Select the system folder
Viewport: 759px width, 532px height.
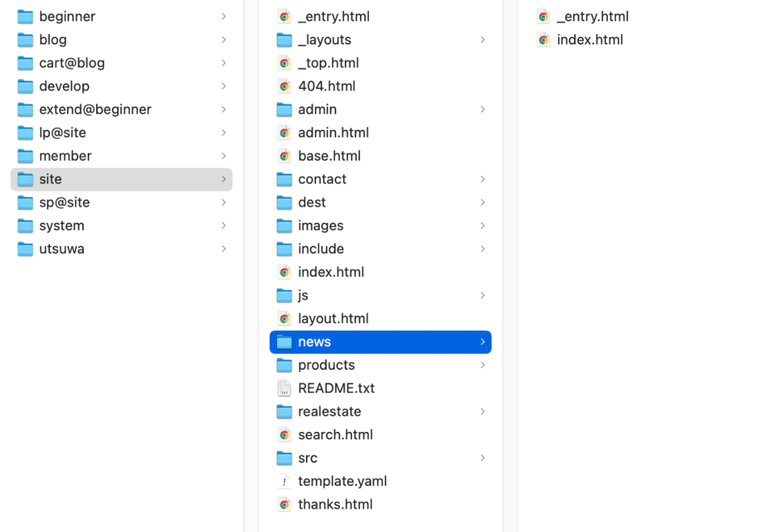tap(61, 225)
